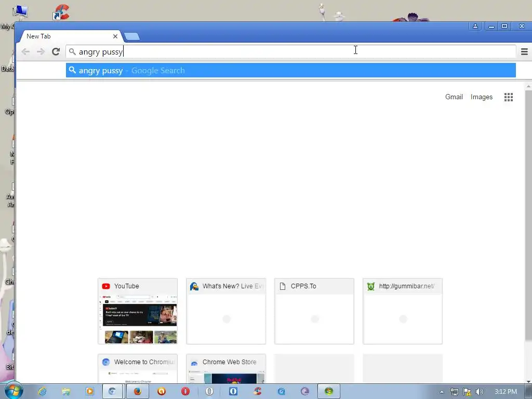Click the green orb taskbar button
This screenshot has height=399, width=532.
coord(329,392)
